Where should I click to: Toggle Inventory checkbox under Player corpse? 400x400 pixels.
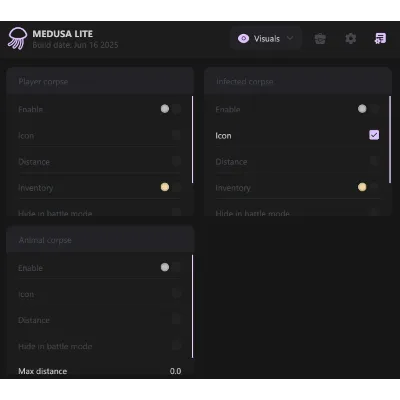(177, 187)
